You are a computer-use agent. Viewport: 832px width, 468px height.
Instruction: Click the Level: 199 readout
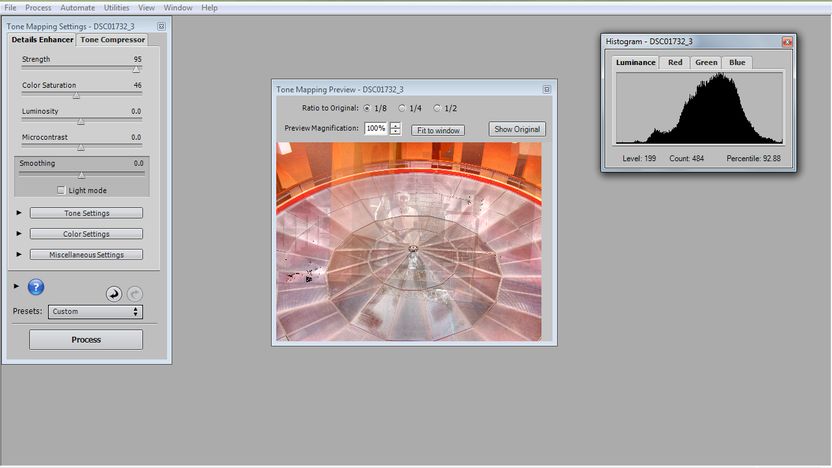coord(639,158)
